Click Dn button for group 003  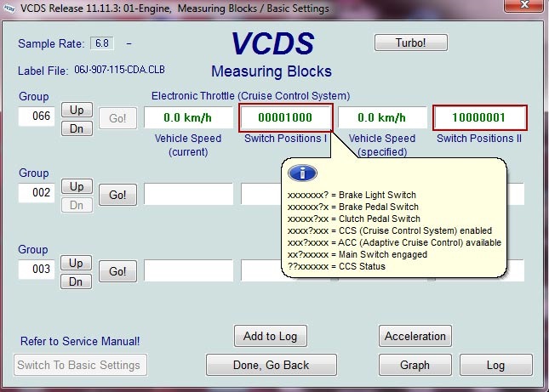point(76,281)
